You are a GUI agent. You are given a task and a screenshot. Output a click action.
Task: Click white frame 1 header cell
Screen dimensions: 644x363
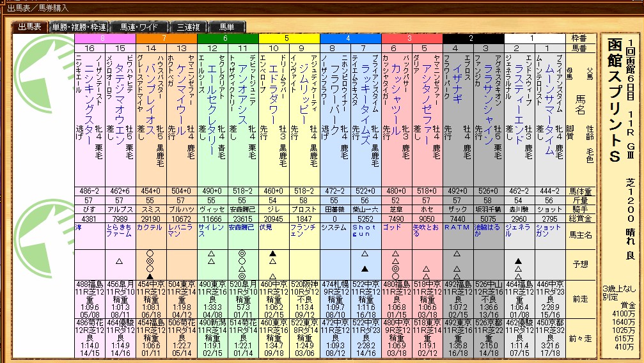[x=535, y=38]
